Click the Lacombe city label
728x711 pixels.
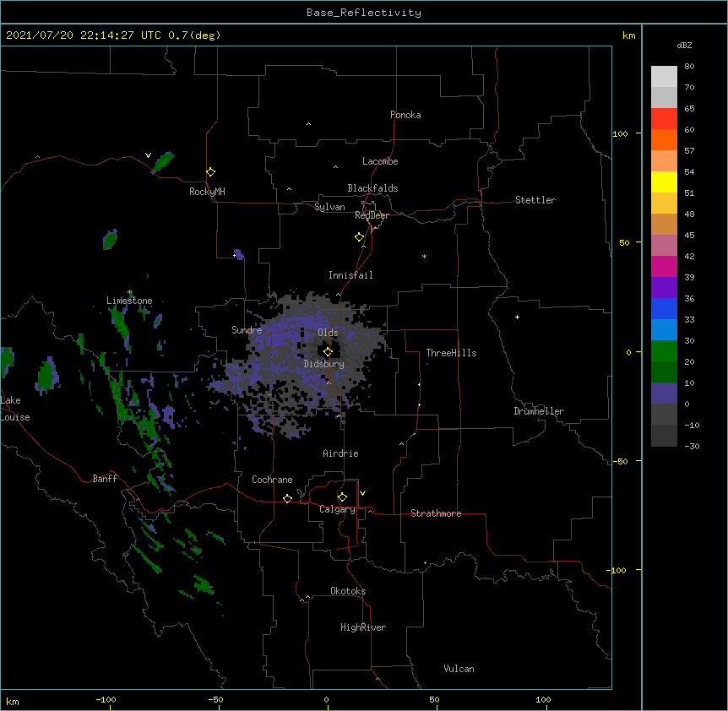point(380,161)
